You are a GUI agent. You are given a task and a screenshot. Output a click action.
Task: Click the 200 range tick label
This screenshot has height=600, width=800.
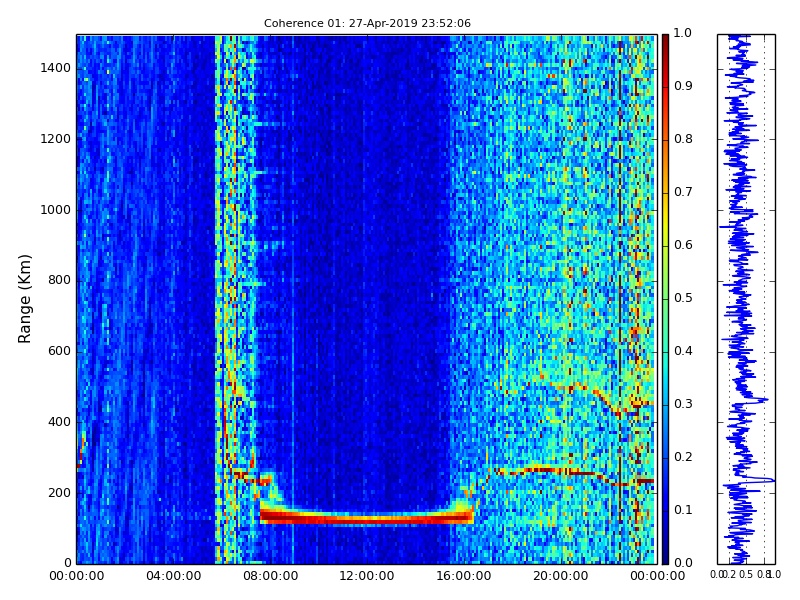(60, 493)
